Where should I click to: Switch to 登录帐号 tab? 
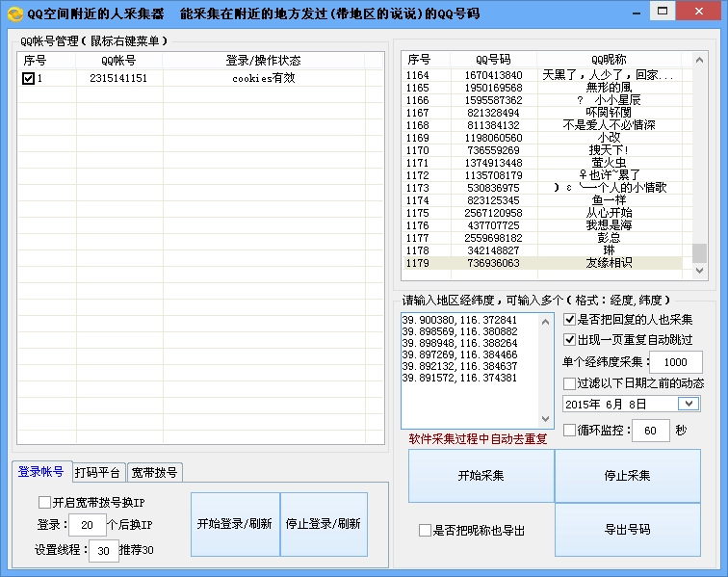(x=41, y=472)
